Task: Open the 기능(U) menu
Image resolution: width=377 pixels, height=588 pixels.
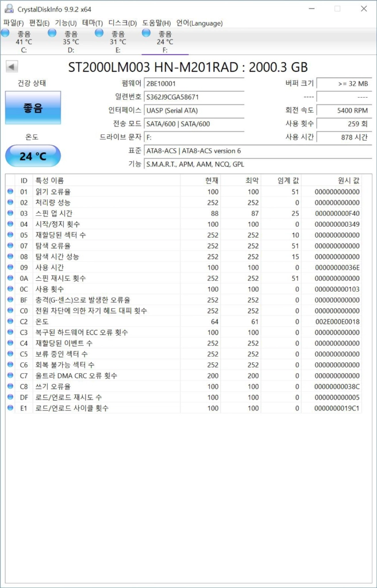Action: [x=66, y=23]
